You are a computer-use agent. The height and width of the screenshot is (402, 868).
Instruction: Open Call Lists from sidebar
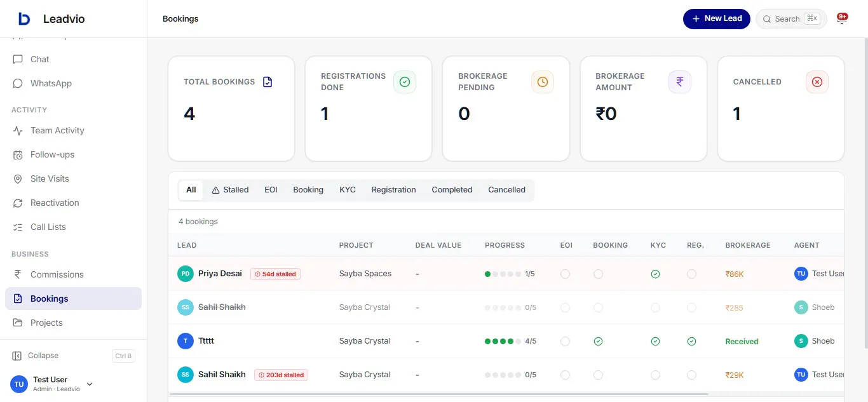point(73,227)
